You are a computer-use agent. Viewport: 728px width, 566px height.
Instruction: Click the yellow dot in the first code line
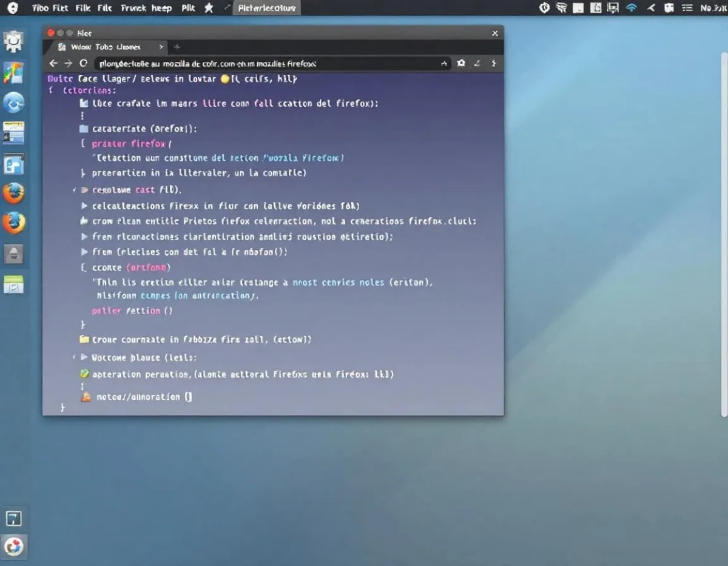point(225,79)
